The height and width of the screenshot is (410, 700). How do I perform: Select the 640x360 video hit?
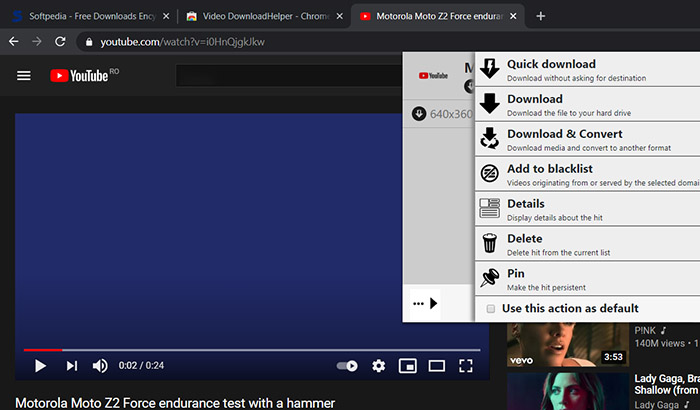(x=438, y=114)
